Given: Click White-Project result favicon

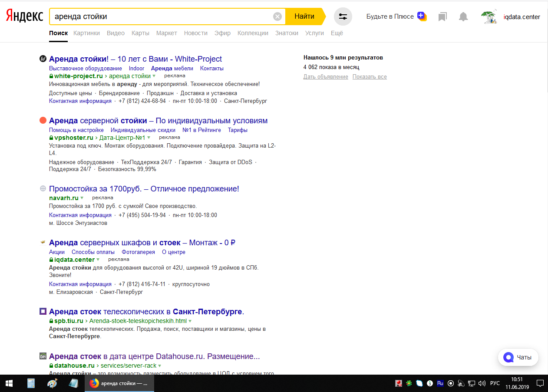Looking at the screenshot, I should coord(43,59).
